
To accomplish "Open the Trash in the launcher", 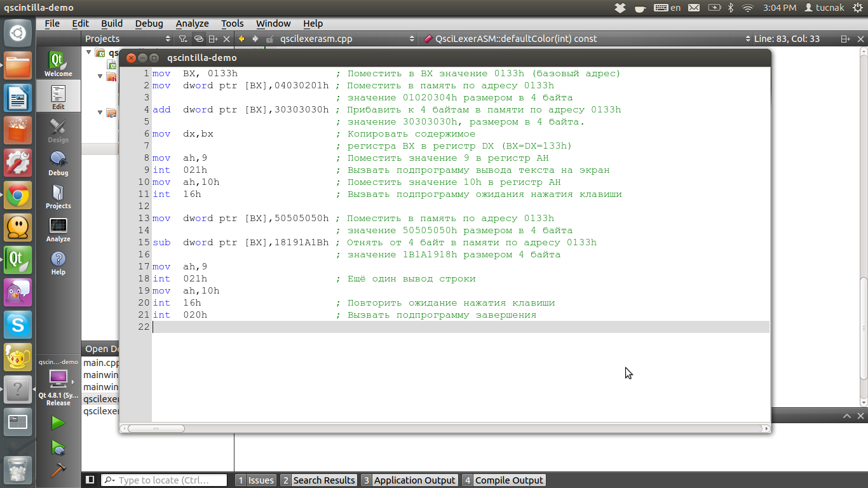I will [x=18, y=470].
